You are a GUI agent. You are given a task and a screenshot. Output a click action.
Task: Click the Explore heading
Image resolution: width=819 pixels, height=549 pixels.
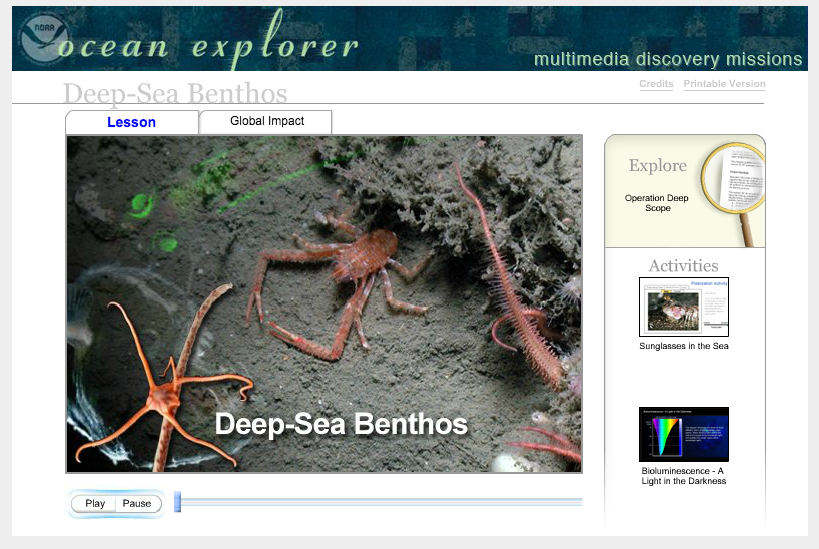pos(658,165)
